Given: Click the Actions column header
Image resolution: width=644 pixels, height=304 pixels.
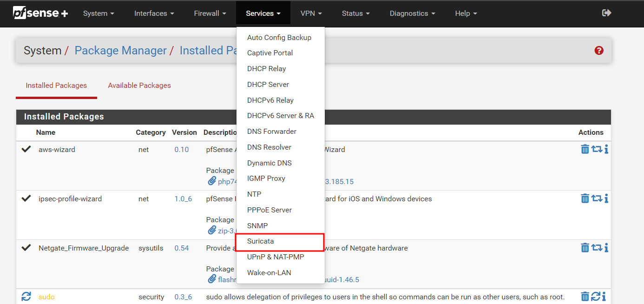Looking at the screenshot, I should pos(591,132).
